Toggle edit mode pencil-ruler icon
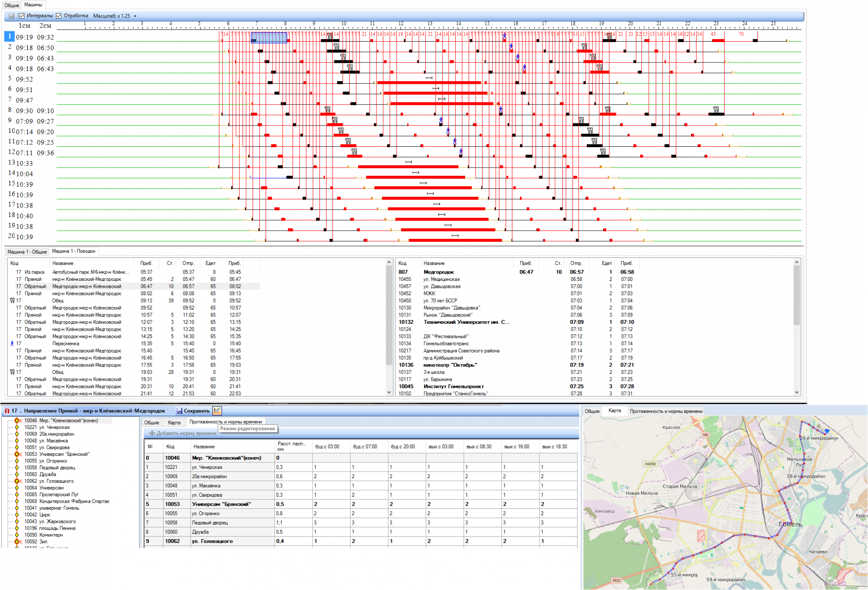Screen dimensions: 868x590 click(217, 411)
